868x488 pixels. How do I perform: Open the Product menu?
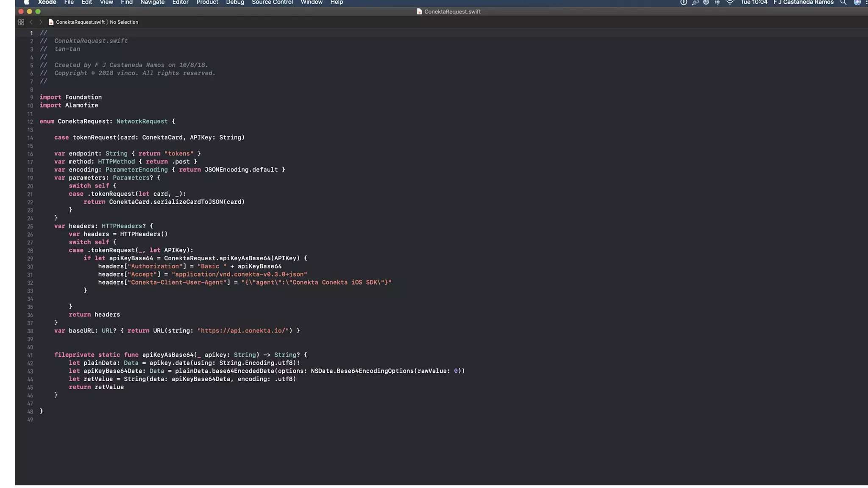(x=207, y=3)
